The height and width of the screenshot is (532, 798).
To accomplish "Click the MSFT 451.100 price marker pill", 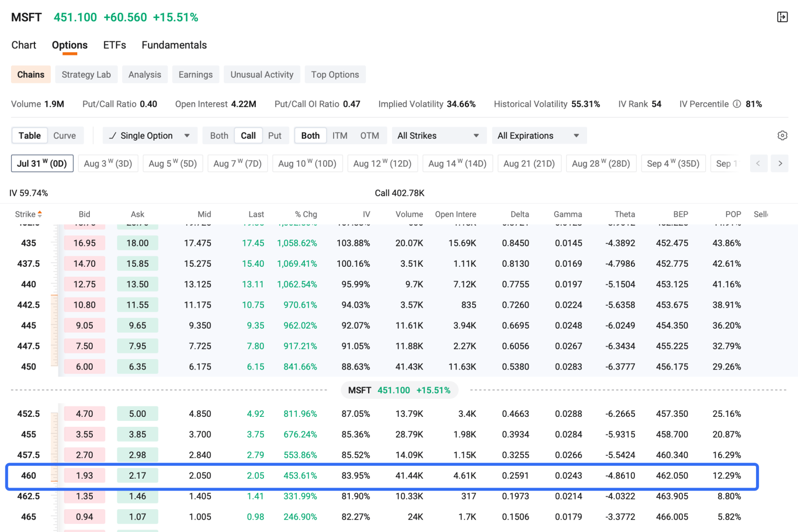I will pyautogui.click(x=399, y=390).
